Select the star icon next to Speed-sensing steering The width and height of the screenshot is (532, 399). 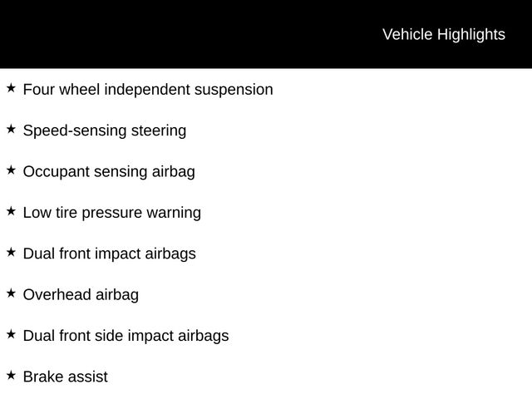tap(11, 129)
